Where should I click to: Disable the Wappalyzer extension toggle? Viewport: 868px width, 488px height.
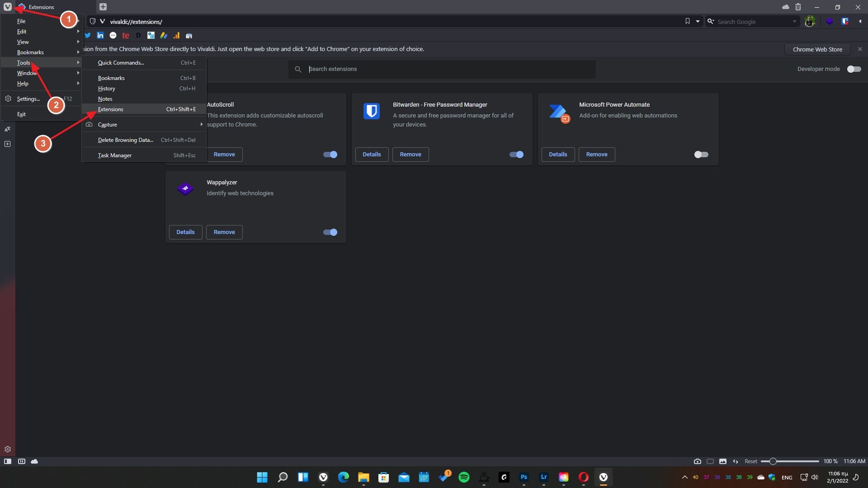pyautogui.click(x=330, y=232)
